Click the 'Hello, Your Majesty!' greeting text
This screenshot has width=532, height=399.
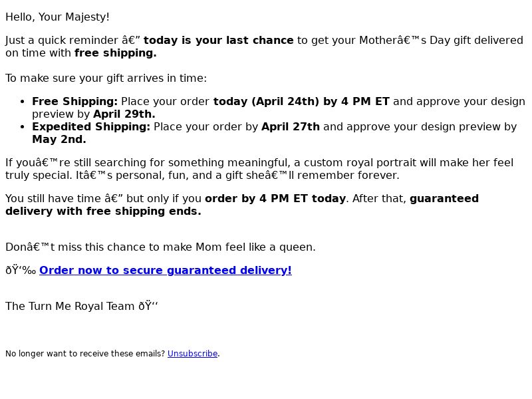[x=57, y=17]
